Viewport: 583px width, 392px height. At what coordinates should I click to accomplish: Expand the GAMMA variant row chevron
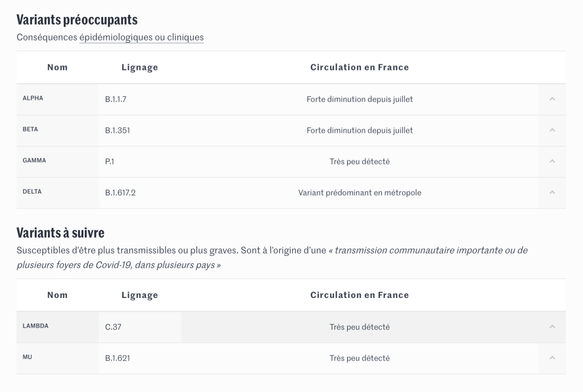[552, 162]
